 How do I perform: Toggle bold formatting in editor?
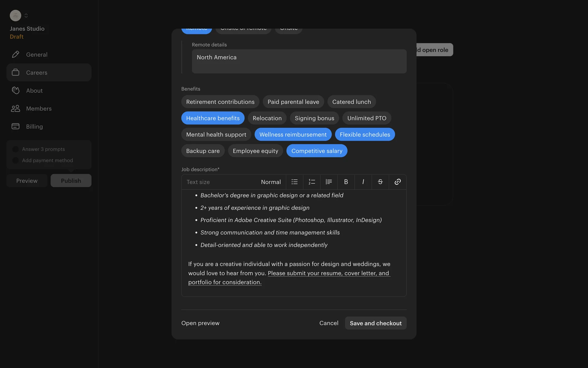[346, 182]
